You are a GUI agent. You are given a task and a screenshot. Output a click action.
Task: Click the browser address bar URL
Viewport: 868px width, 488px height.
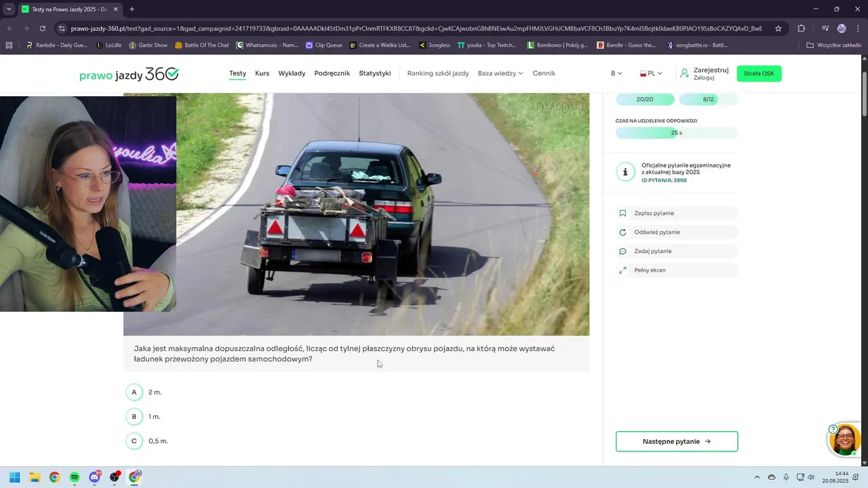click(x=416, y=28)
